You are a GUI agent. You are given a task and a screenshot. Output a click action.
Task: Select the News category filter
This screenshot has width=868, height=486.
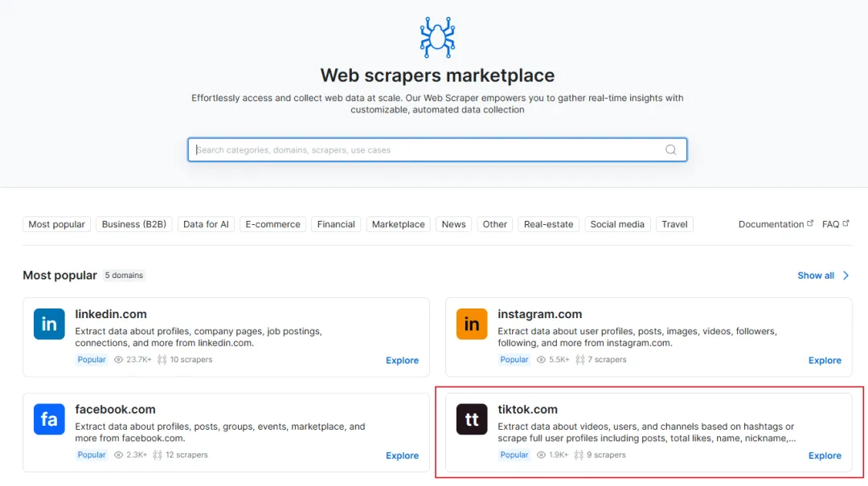coord(453,224)
